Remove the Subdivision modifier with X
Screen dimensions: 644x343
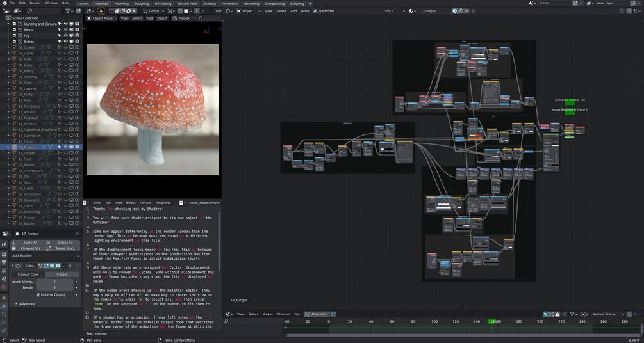(69, 266)
